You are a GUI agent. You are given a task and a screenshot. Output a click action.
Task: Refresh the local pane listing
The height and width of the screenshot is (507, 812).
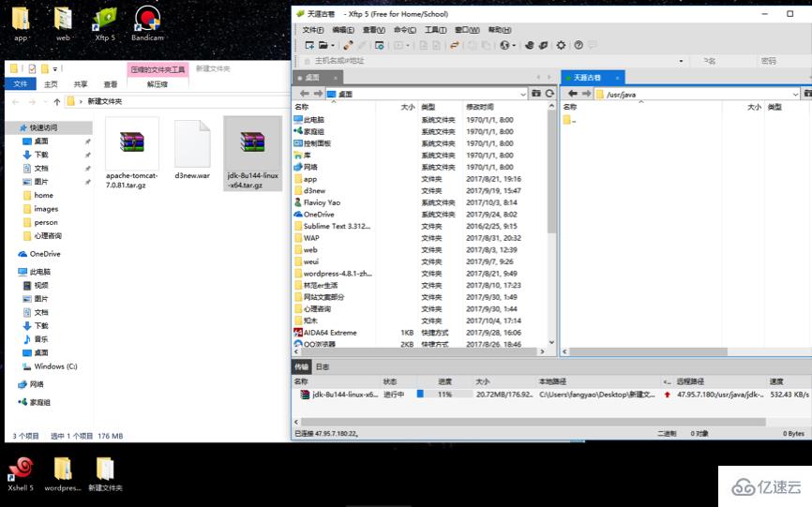point(549,94)
